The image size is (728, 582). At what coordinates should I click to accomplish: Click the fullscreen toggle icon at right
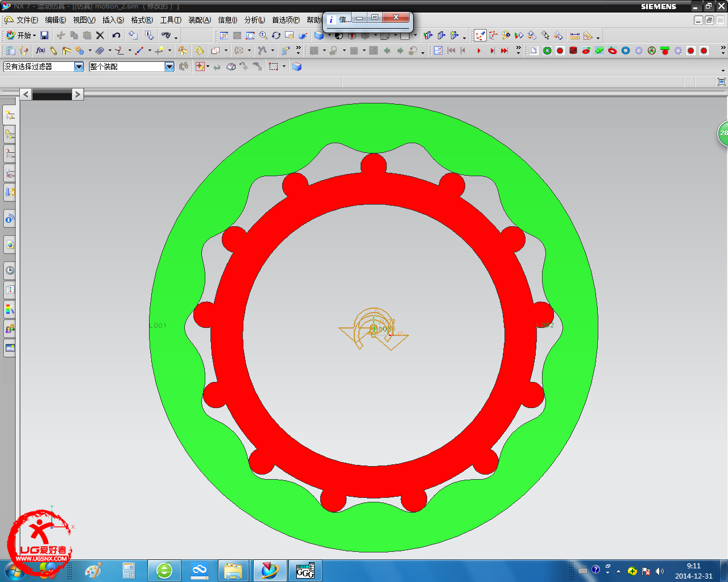click(721, 82)
